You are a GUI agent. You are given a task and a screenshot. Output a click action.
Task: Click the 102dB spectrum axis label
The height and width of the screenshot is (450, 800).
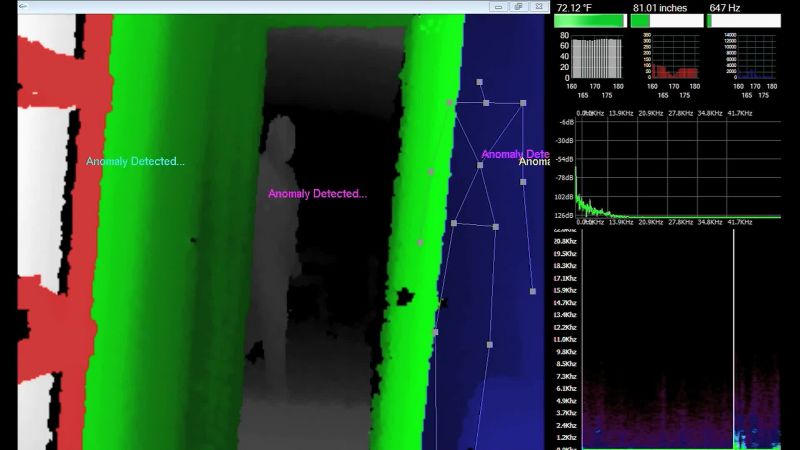[x=564, y=197]
